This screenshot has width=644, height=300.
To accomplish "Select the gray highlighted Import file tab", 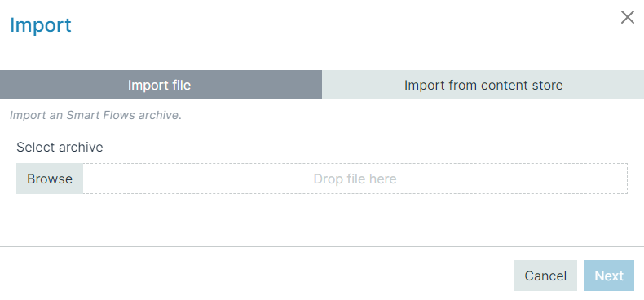I will (x=161, y=85).
